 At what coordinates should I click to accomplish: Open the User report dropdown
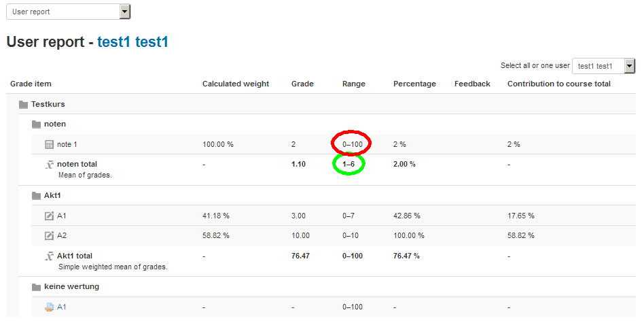tap(68, 12)
